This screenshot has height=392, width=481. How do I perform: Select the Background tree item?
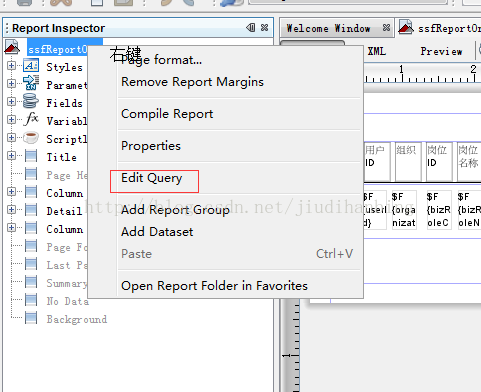point(77,319)
